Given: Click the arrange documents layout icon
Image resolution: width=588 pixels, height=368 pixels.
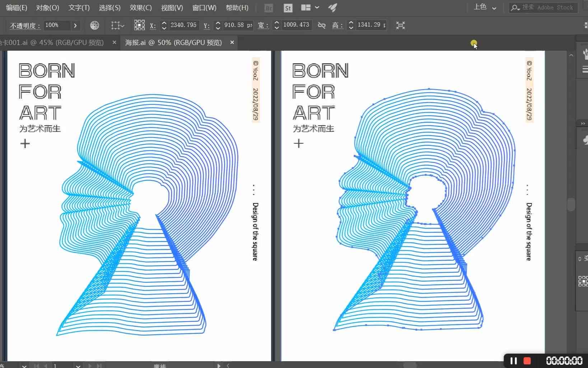Looking at the screenshot, I should click(x=306, y=8).
